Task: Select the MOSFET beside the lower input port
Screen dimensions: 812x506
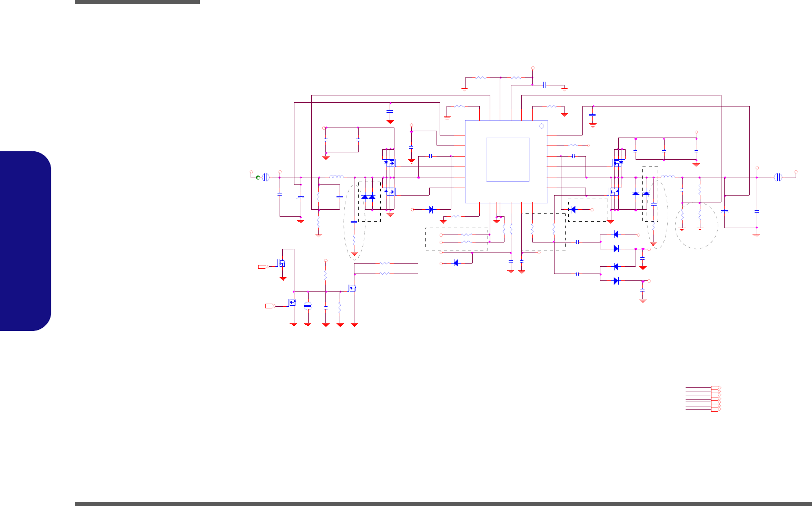Action: tap(292, 303)
